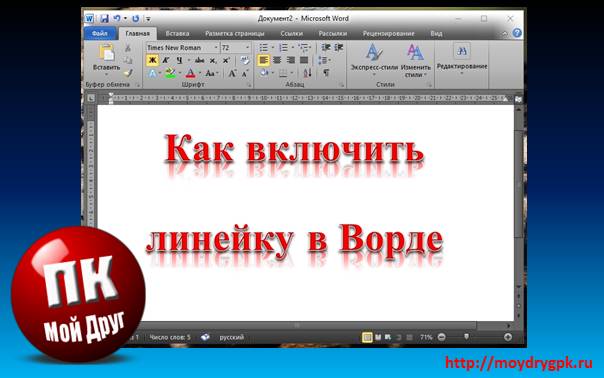Justify the text

point(304,60)
